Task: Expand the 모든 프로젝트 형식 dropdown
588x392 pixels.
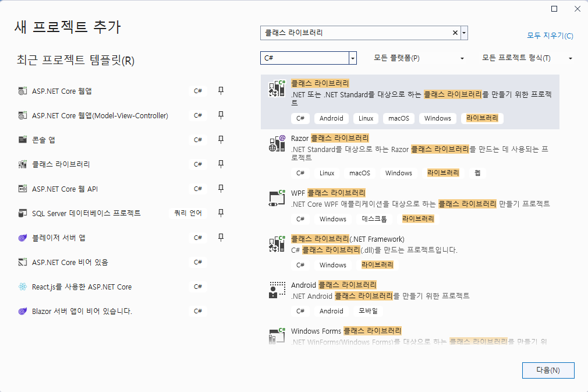Action: coord(570,58)
